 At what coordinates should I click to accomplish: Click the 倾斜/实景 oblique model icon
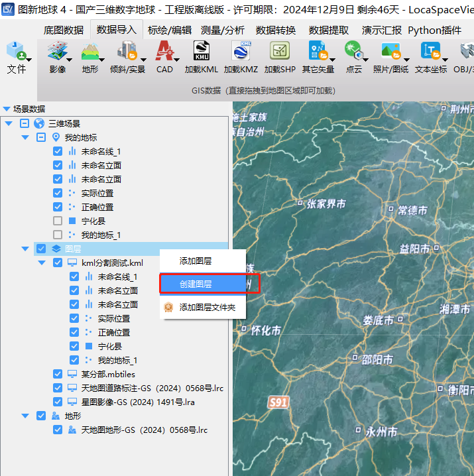point(127,50)
